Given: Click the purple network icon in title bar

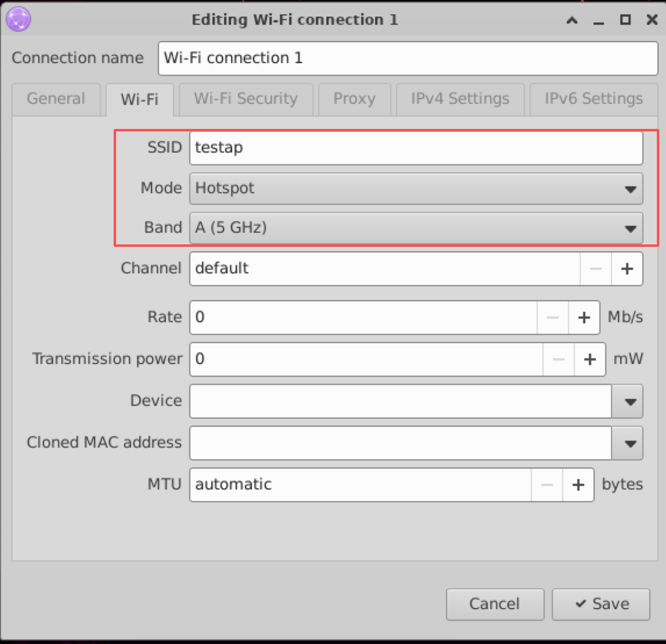Looking at the screenshot, I should click(x=17, y=20).
